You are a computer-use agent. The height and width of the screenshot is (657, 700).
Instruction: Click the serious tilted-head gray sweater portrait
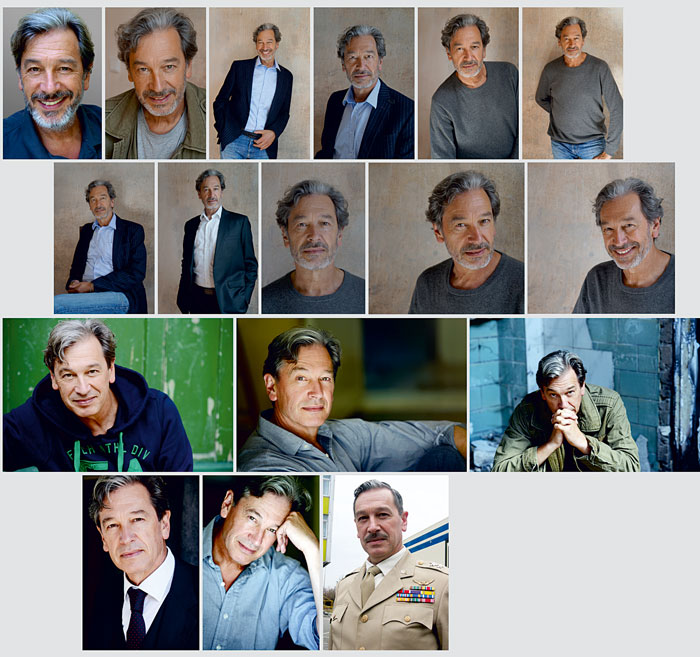446,238
